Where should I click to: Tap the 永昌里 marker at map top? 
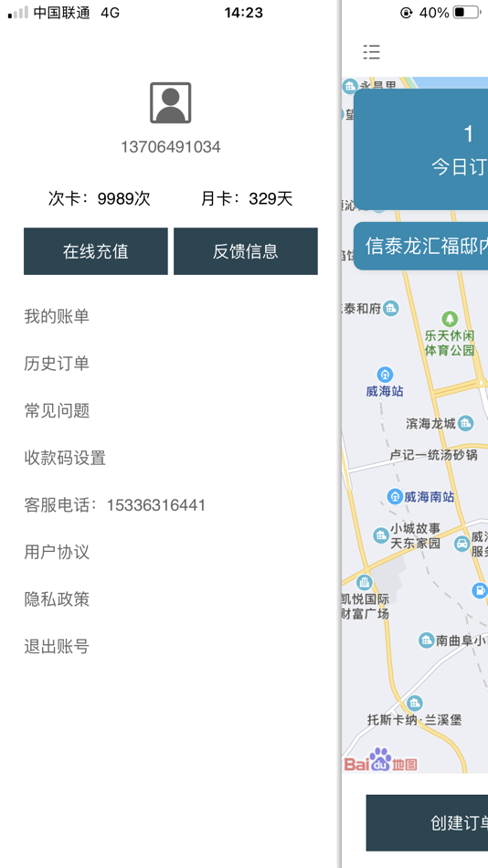click(x=349, y=86)
